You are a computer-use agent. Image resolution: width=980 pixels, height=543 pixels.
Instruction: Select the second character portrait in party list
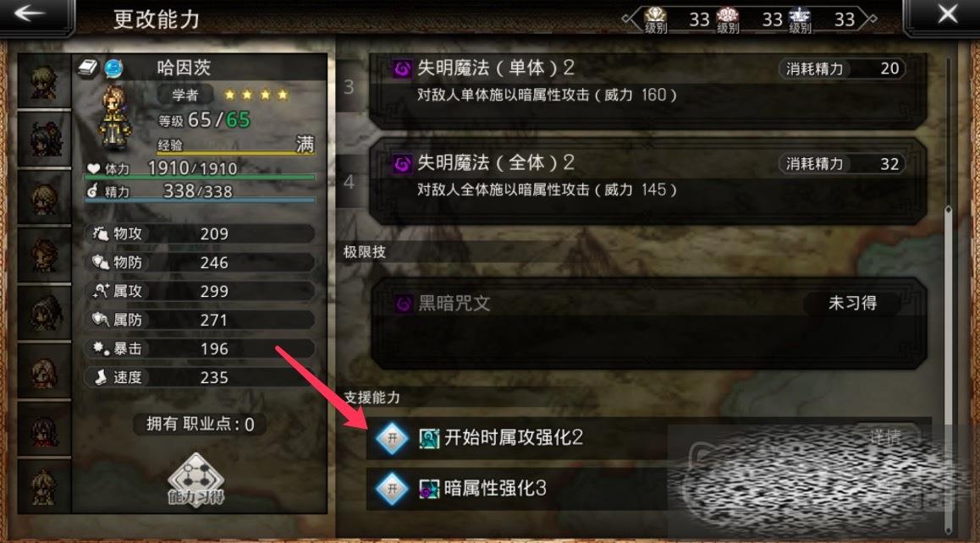point(44,139)
